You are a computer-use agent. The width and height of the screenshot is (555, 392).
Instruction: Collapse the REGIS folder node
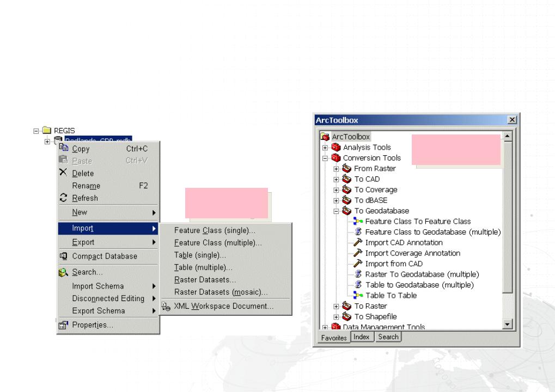point(36,131)
